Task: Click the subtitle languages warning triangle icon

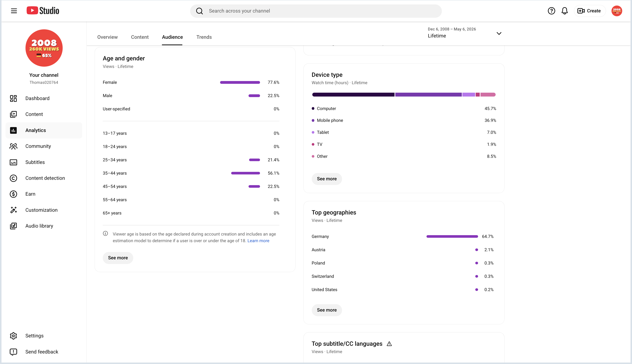Action: coord(389,344)
